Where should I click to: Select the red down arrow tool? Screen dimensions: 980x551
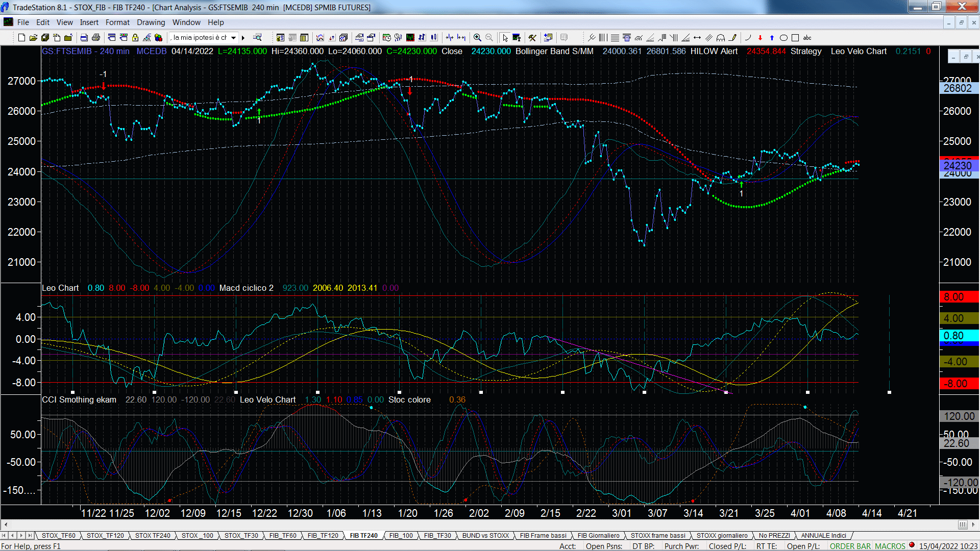click(760, 37)
